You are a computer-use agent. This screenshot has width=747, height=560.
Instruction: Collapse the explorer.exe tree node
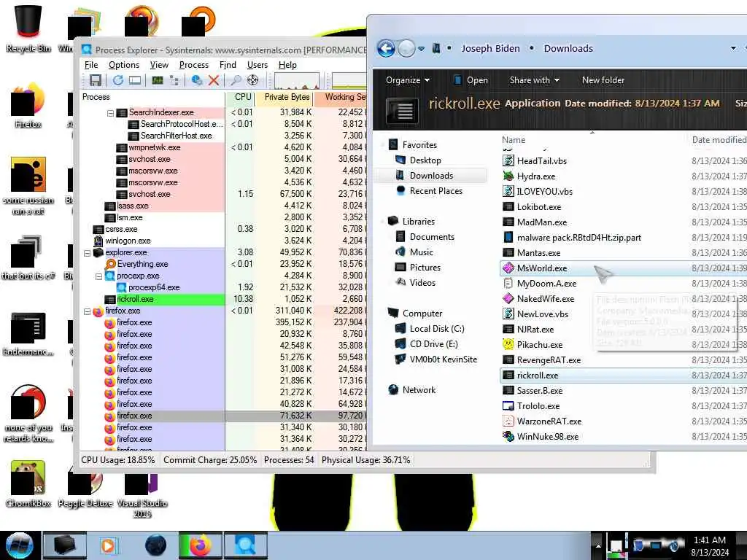88,253
